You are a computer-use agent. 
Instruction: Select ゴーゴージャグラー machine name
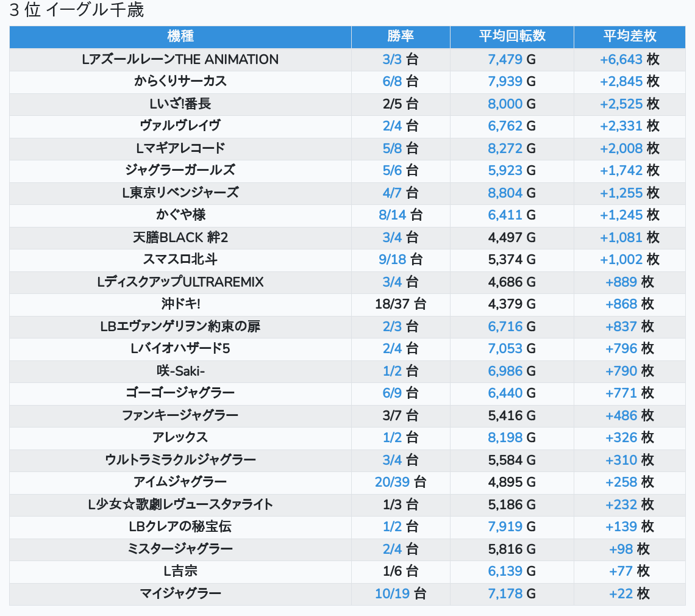pos(180,393)
